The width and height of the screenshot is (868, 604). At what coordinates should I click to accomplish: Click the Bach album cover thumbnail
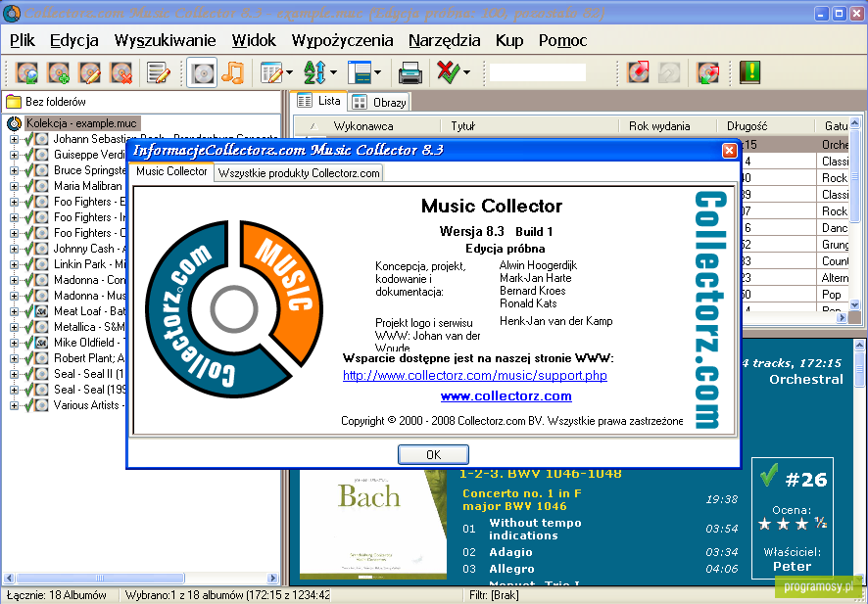point(373,525)
